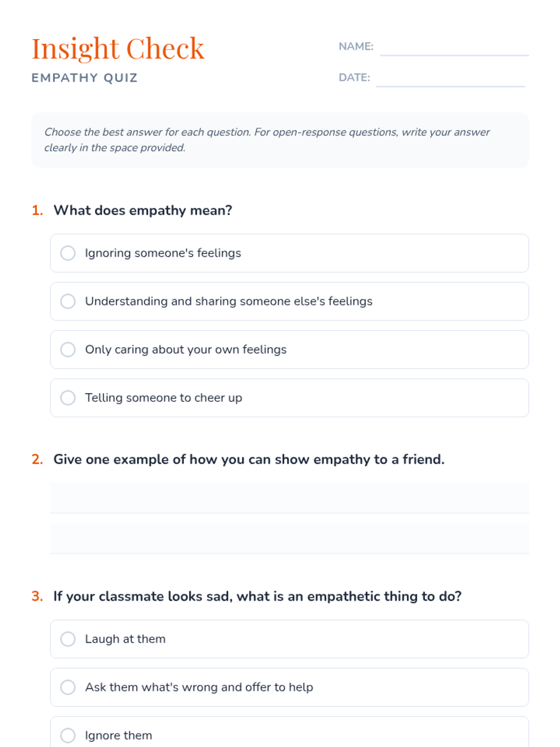The width and height of the screenshot is (560, 747).
Task: Click the "What does empathy mean?" question text
Action: pyautogui.click(x=143, y=211)
